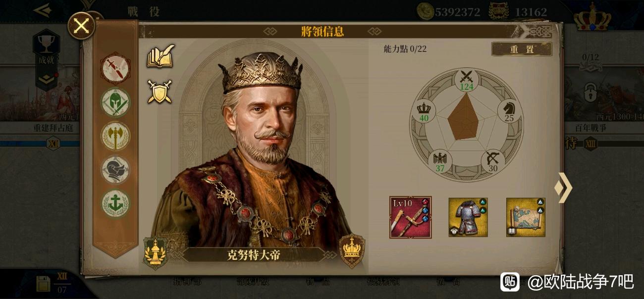Open the crossed swords shield skills icon
Viewport: 644px width, 299px height.
[160, 92]
